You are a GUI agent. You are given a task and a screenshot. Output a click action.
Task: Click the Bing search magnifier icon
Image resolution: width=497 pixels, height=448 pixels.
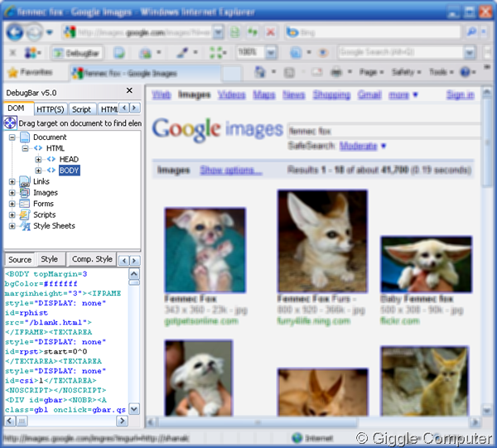point(471,32)
